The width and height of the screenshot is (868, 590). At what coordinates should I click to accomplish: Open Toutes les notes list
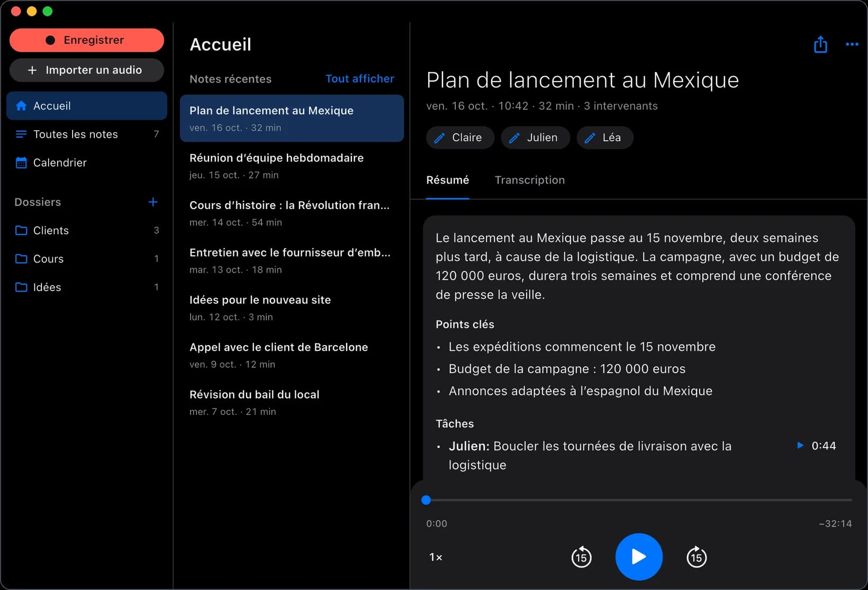(87, 134)
